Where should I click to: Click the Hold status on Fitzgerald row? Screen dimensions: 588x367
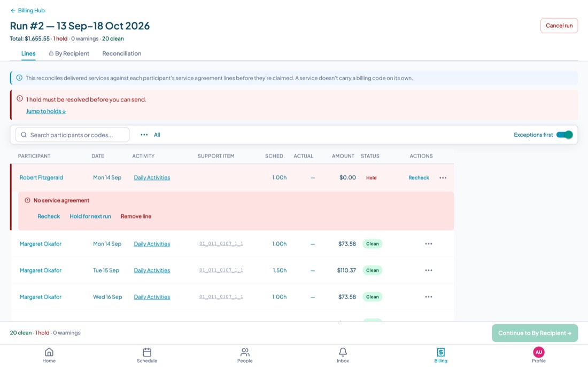pyautogui.click(x=372, y=178)
